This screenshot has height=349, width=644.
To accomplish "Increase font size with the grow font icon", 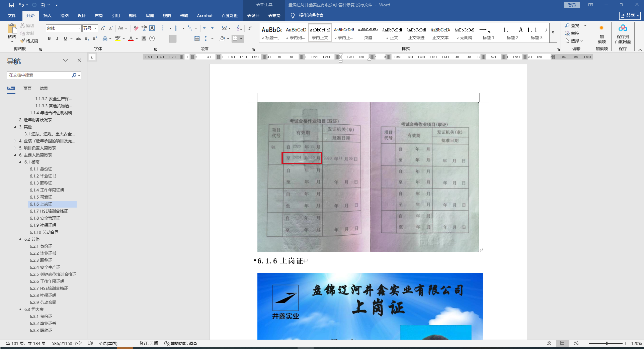I will (x=103, y=28).
